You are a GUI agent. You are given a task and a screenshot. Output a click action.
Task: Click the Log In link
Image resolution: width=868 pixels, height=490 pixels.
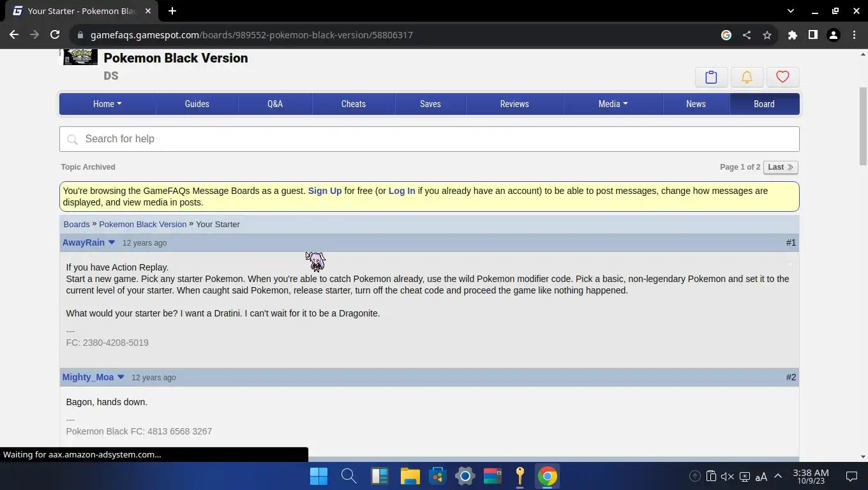pos(402,191)
